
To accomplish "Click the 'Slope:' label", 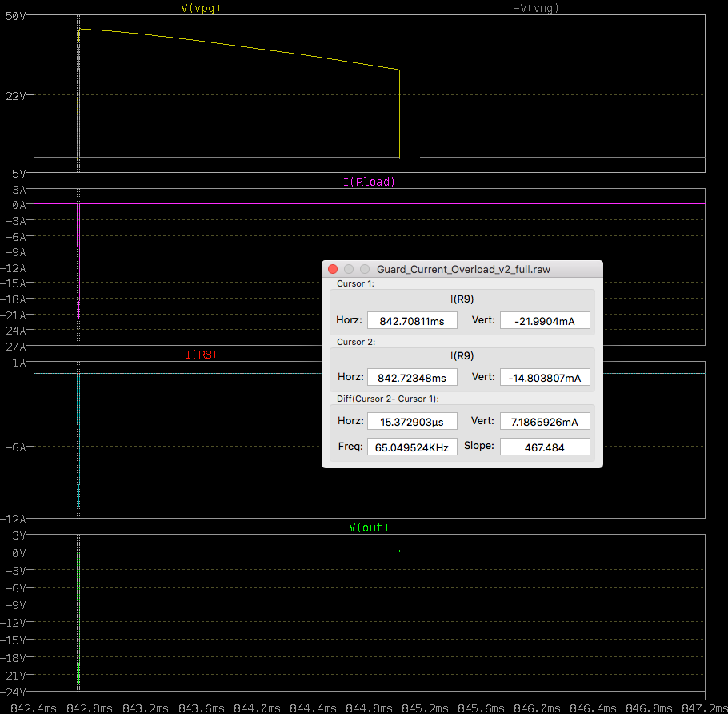I will 478,446.
